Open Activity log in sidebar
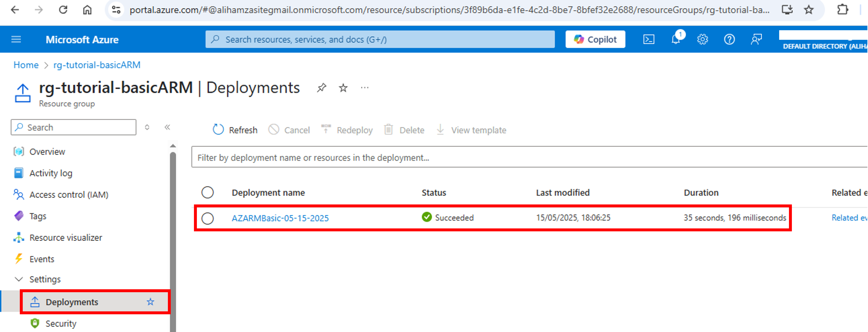The image size is (868, 332). (x=50, y=173)
